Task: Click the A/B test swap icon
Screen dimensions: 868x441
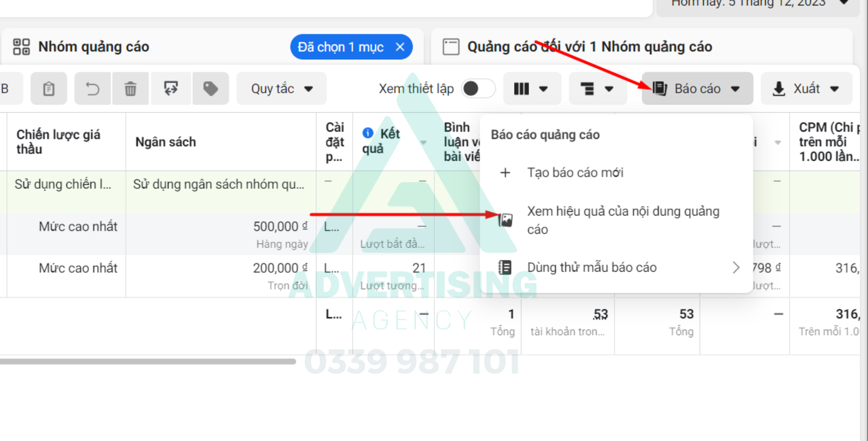Action: (x=171, y=89)
